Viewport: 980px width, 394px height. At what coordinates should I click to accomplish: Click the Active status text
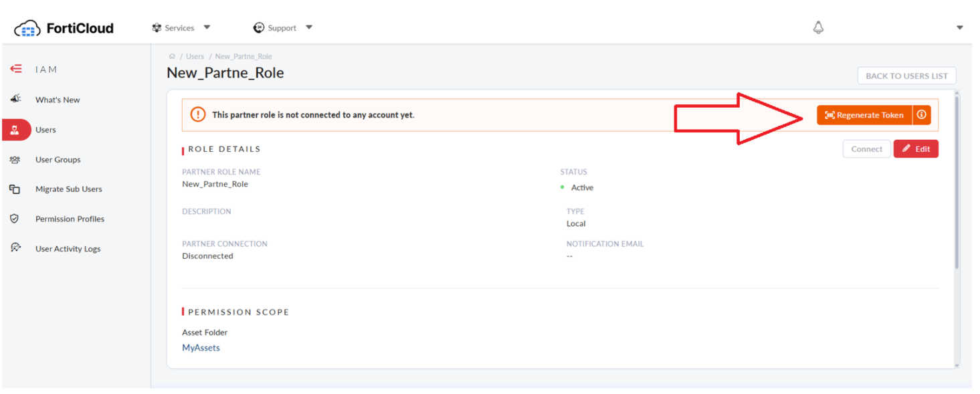coord(582,188)
